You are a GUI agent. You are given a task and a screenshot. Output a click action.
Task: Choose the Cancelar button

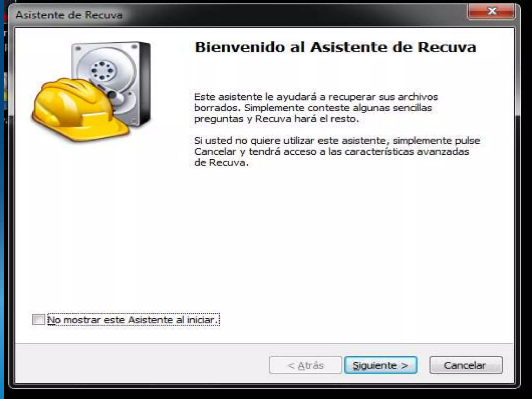point(466,365)
